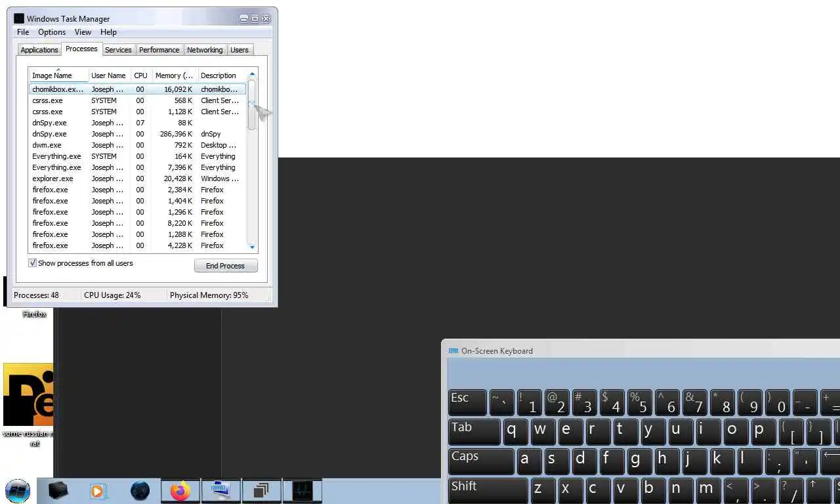
Task: Click 'Processes: 48' in status bar
Action: pos(36,295)
